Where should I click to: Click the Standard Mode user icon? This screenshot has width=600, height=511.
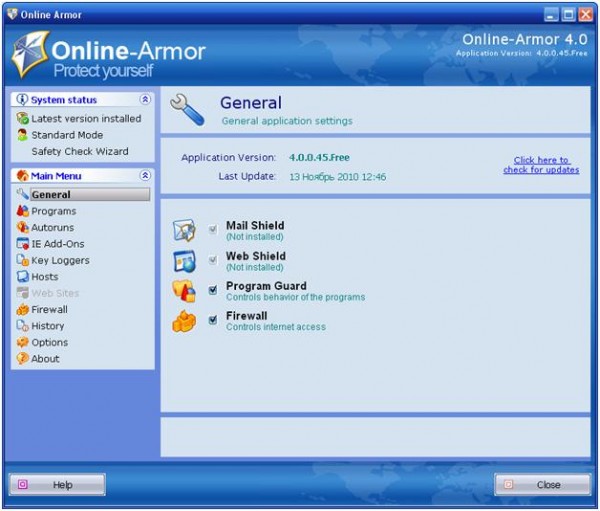(23, 135)
